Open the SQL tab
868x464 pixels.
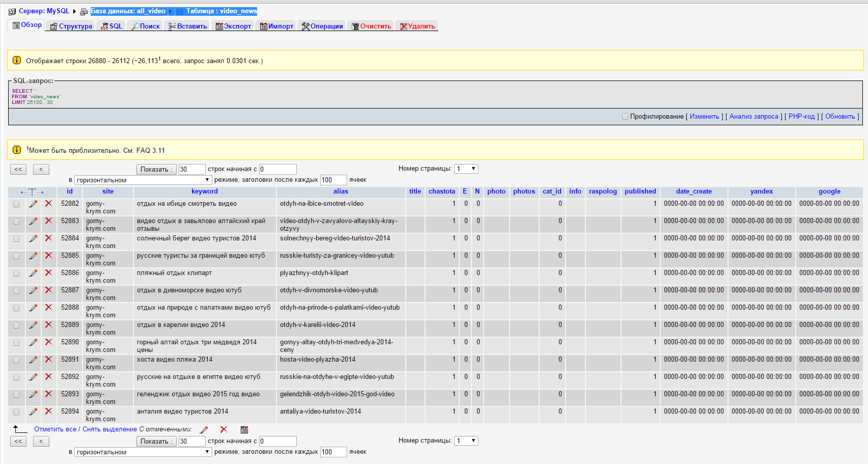pos(111,26)
